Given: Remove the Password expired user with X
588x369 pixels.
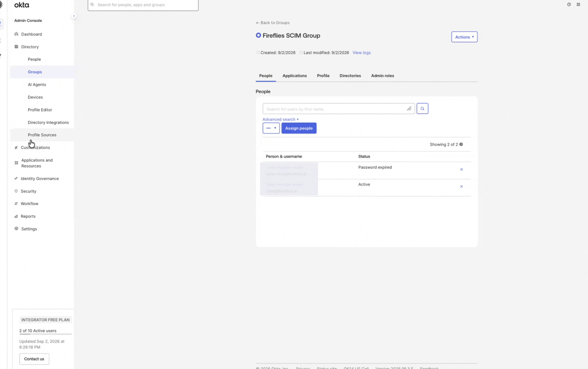Looking at the screenshot, I should 461,169.
